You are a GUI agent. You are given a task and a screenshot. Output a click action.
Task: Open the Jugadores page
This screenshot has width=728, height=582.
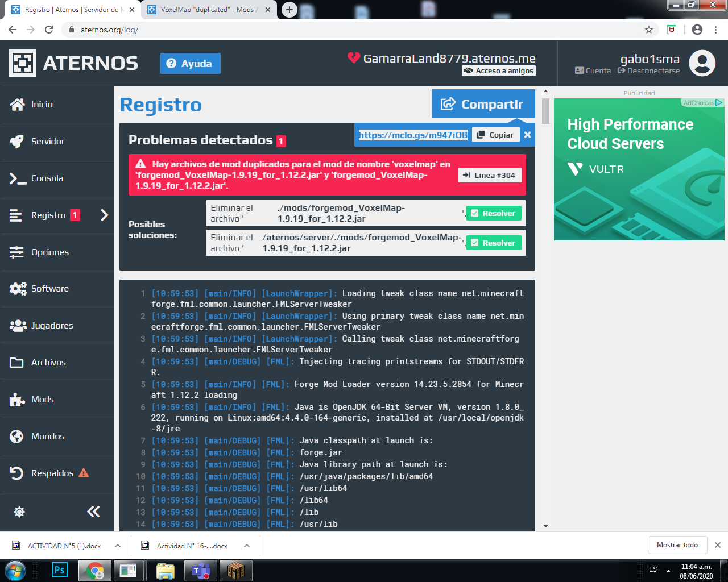pos(57,326)
